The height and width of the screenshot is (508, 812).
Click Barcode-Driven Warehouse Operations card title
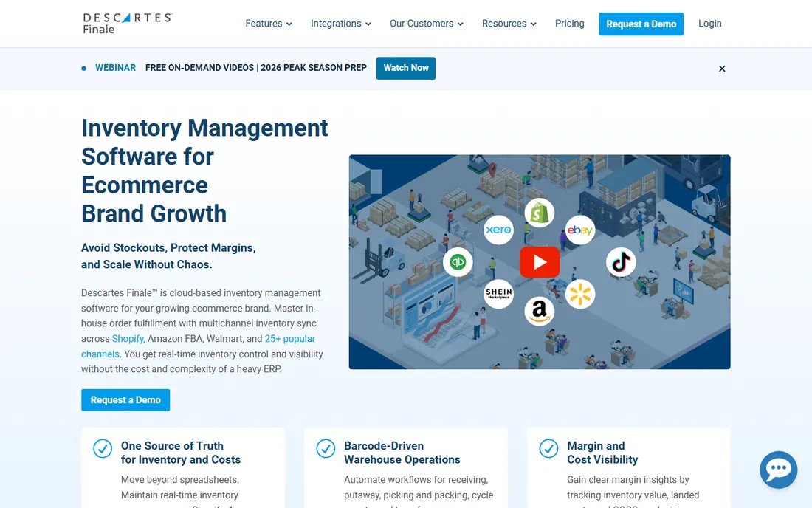pyautogui.click(x=402, y=453)
